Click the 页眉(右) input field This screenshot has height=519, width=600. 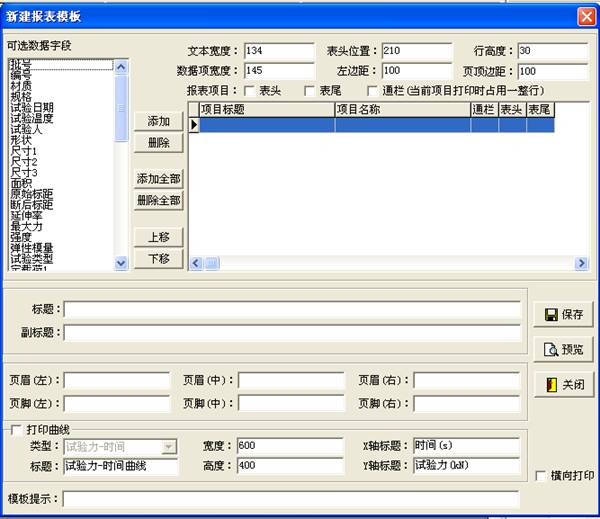(x=467, y=380)
